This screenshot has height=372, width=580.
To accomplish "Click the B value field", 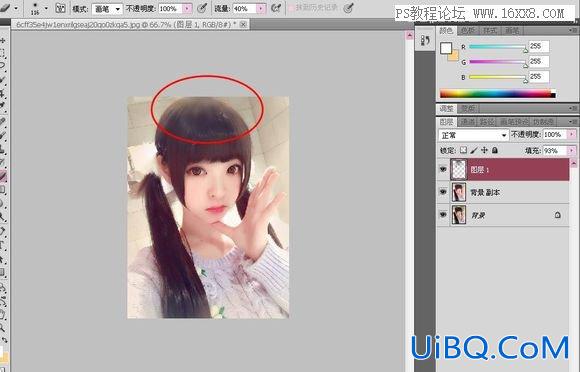I will [539, 77].
